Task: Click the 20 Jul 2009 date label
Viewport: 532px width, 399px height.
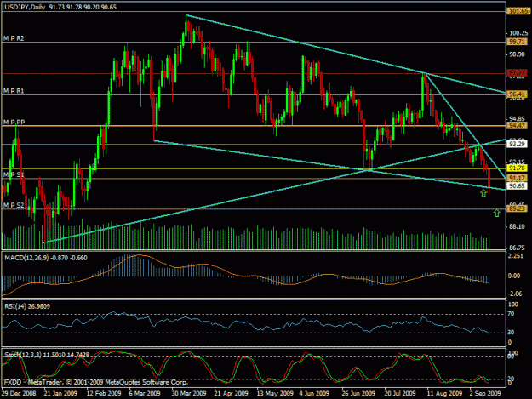Action: (400, 393)
